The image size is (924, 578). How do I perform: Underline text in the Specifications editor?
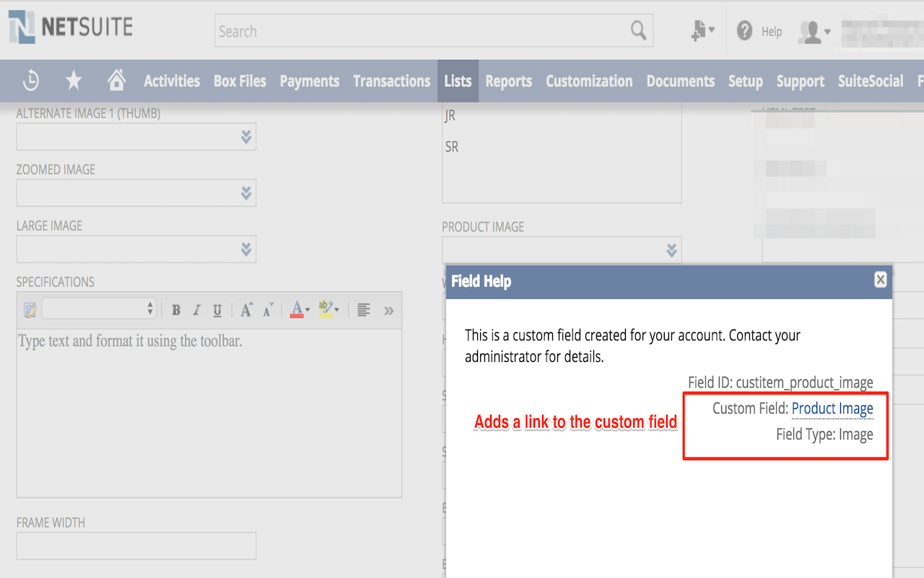[x=217, y=310]
